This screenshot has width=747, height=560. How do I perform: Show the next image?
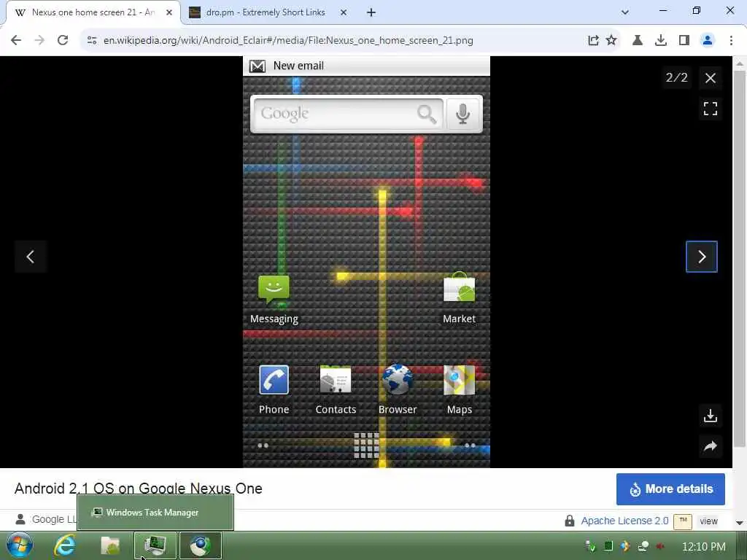pyautogui.click(x=701, y=257)
